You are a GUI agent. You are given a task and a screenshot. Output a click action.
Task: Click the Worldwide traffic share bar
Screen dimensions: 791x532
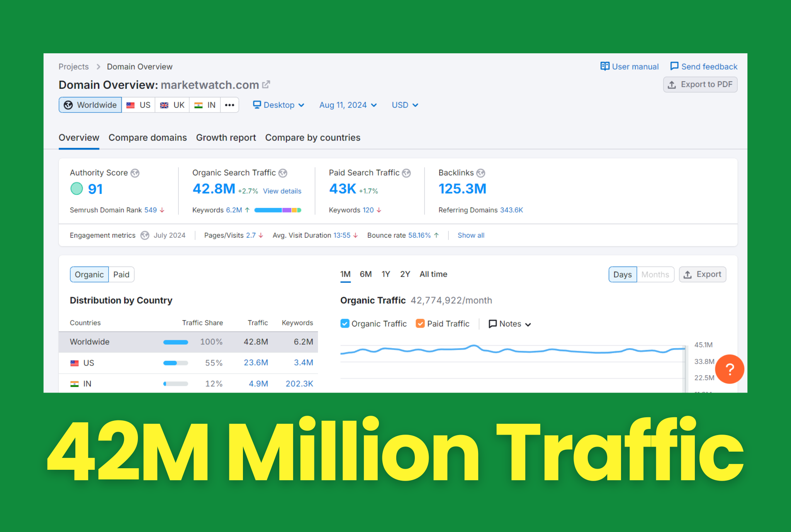(176, 342)
